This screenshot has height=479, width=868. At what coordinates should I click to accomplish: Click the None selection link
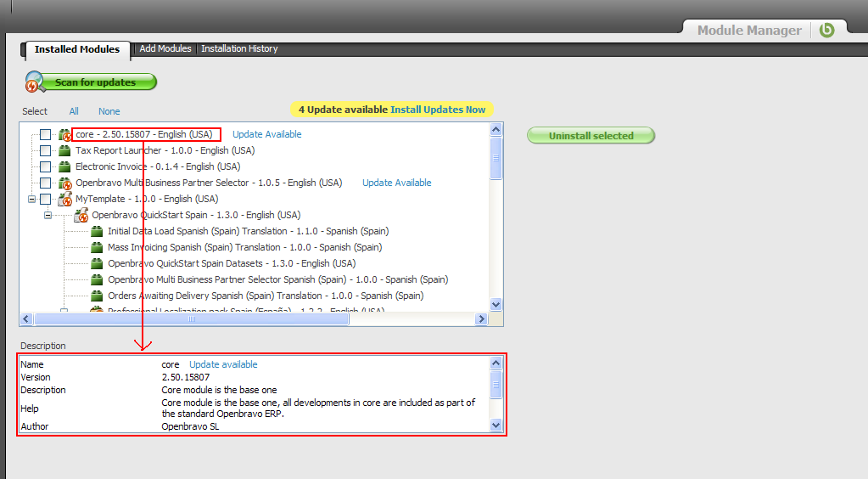point(109,111)
